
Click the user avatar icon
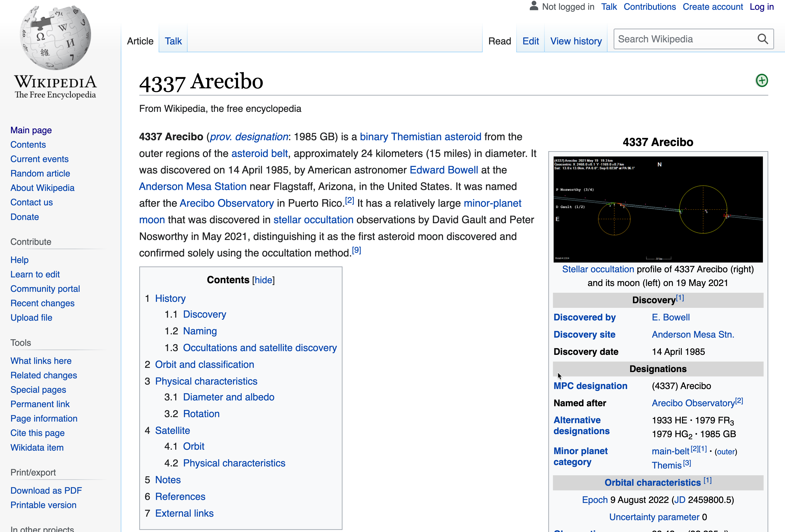533,6
